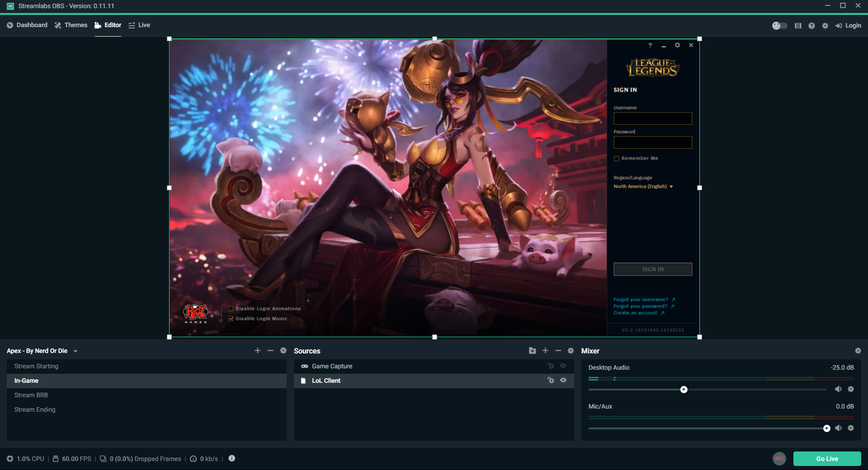Screen dimensions: 868x470
Task: Select the LoL Client source
Action: pos(434,381)
